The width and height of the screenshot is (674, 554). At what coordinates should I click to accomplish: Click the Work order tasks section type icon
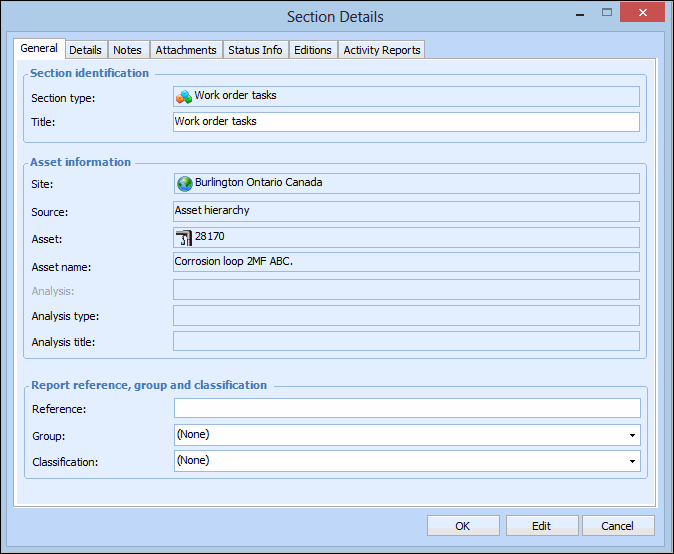click(184, 97)
